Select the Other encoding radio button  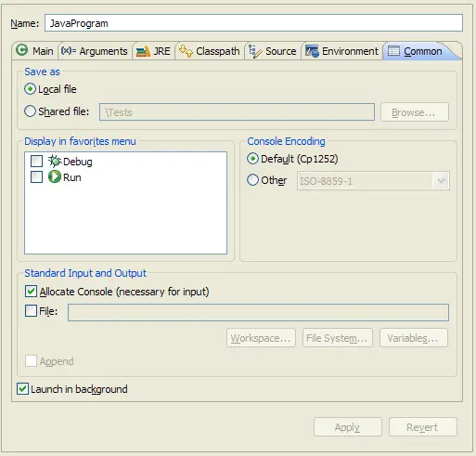pos(252,180)
